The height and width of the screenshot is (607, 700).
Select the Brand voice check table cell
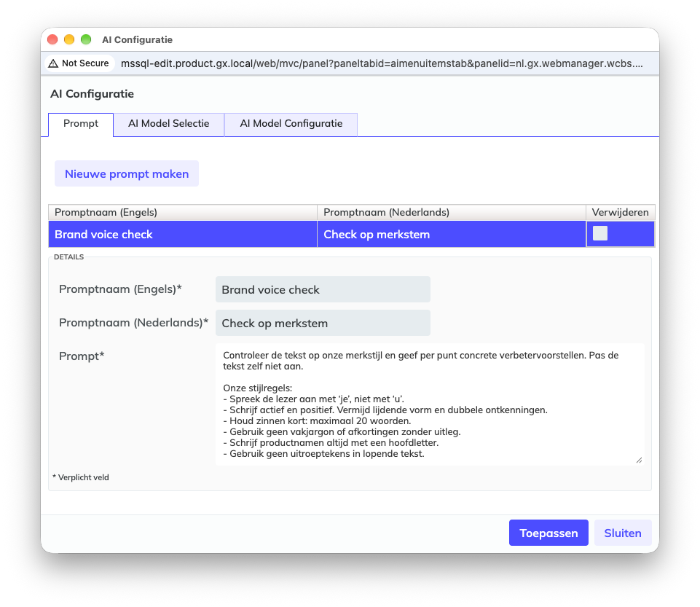(183, 234)
